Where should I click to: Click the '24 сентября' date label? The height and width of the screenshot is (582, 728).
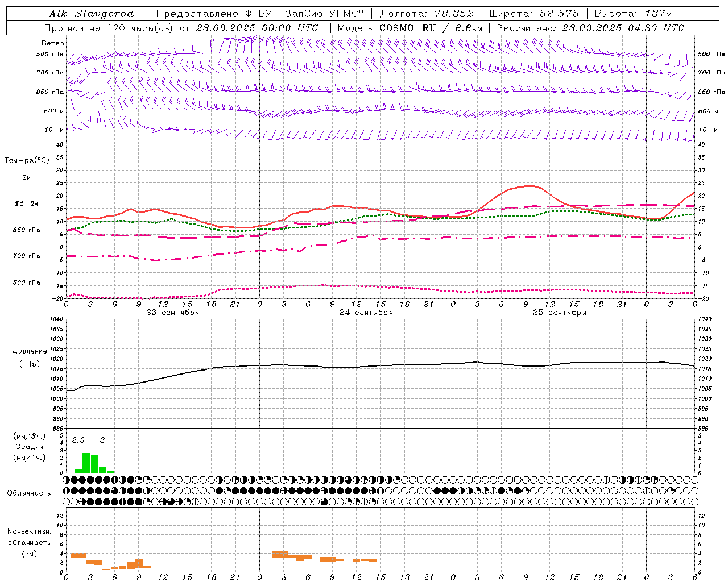(366, 313)
